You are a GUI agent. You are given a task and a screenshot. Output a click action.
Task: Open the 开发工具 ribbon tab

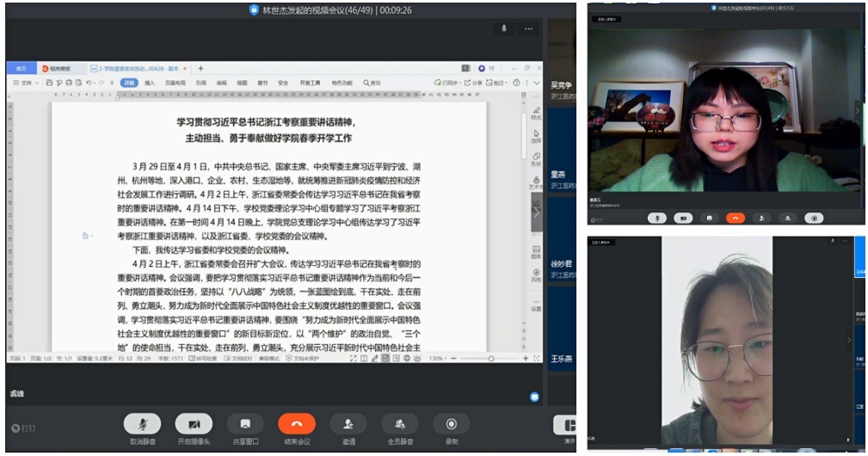coord(310,83)
